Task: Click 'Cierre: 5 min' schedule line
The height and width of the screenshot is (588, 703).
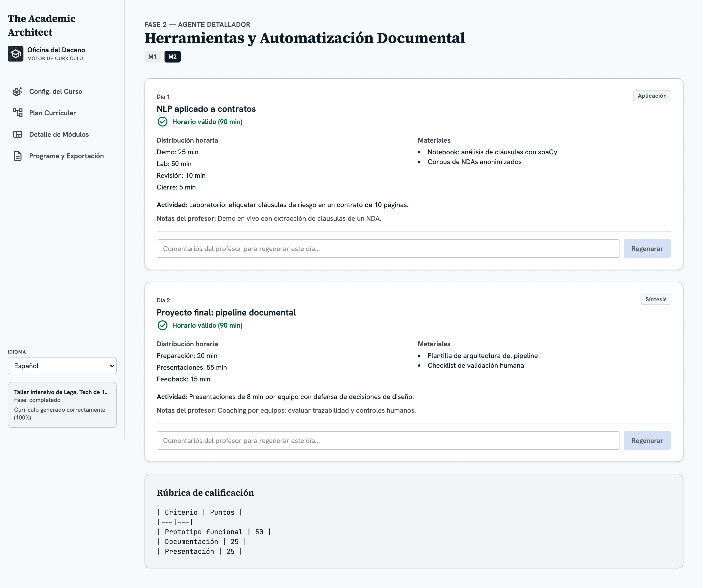Action: [176, 187]
